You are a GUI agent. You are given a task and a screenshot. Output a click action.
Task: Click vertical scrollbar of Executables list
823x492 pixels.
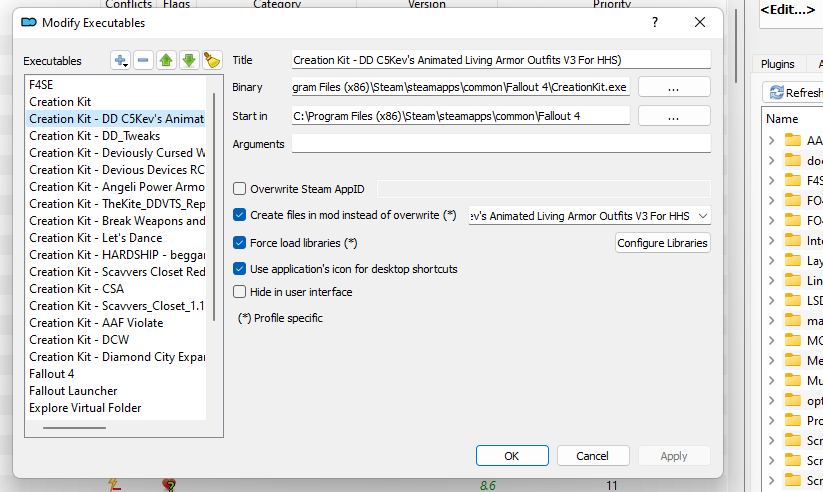(214, 207)
